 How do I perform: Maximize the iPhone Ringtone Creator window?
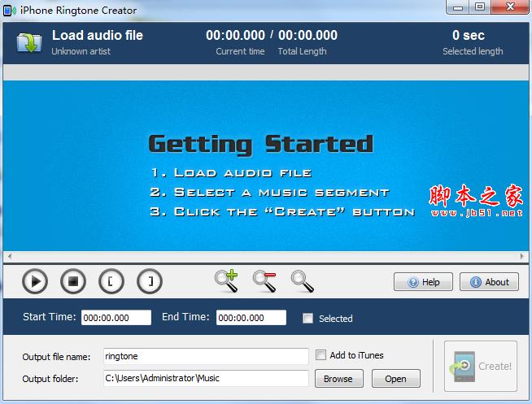pyautogui.click(x=480, y=7)
